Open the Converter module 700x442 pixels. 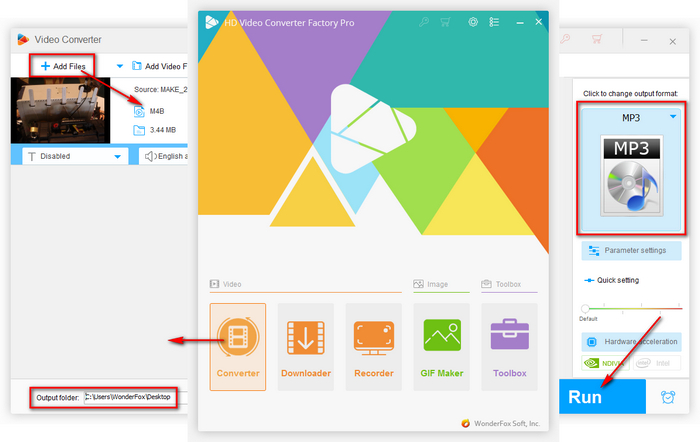pyautogui.click(x=238, y=347)
